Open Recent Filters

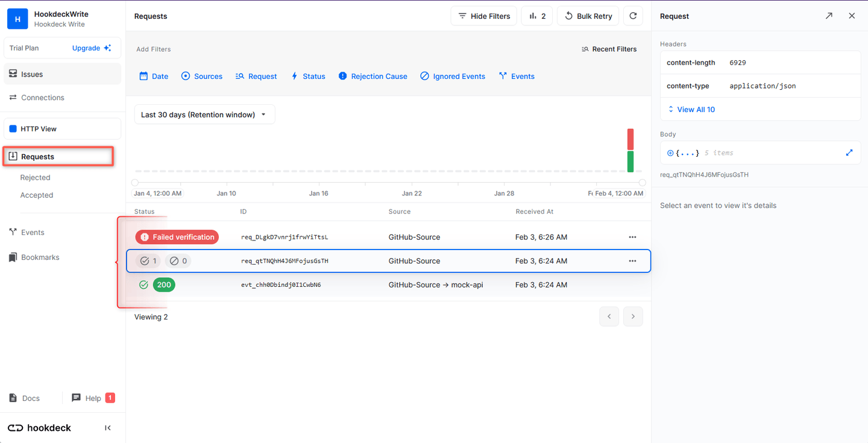(x=609, y=49)
